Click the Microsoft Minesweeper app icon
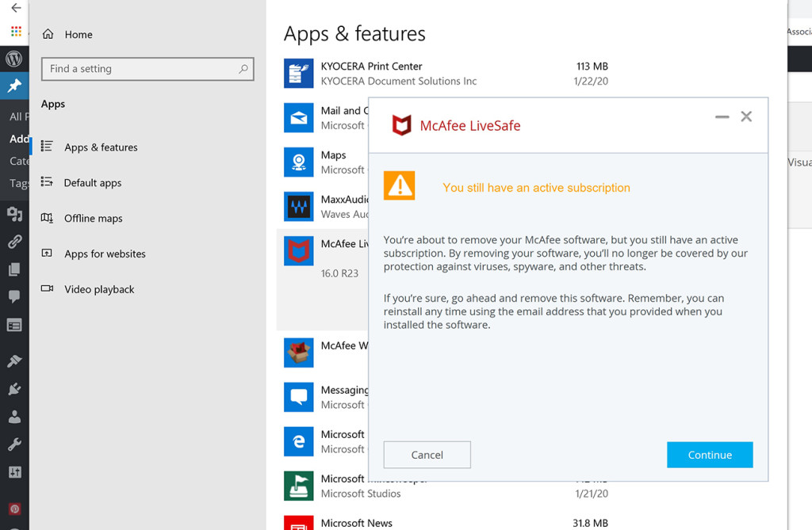 pos(298,486)
